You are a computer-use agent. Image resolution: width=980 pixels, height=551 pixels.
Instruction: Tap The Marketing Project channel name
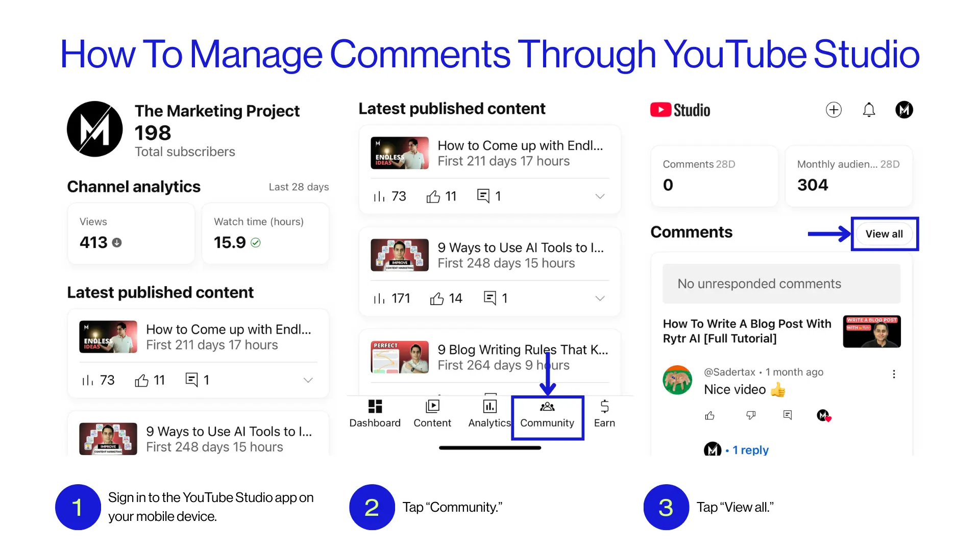click(x=217, y=111)
